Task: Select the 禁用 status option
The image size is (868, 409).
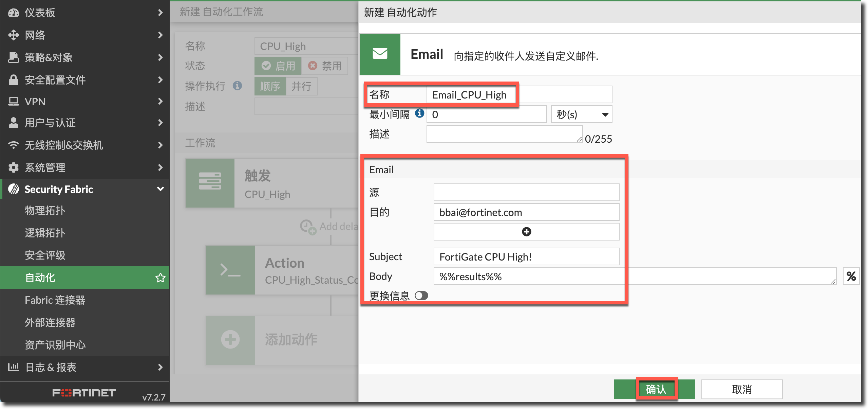Action: pyautogui.click(x=325, y=66)
